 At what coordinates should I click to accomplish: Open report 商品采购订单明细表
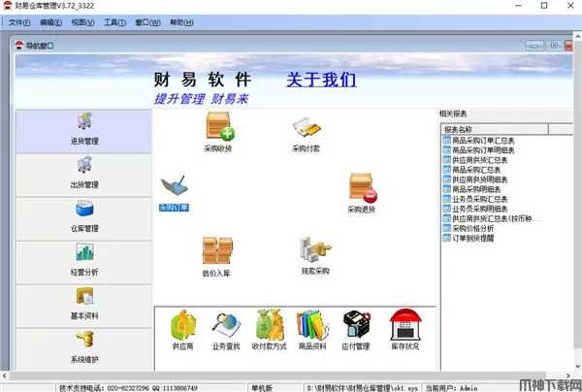(479, 150)
